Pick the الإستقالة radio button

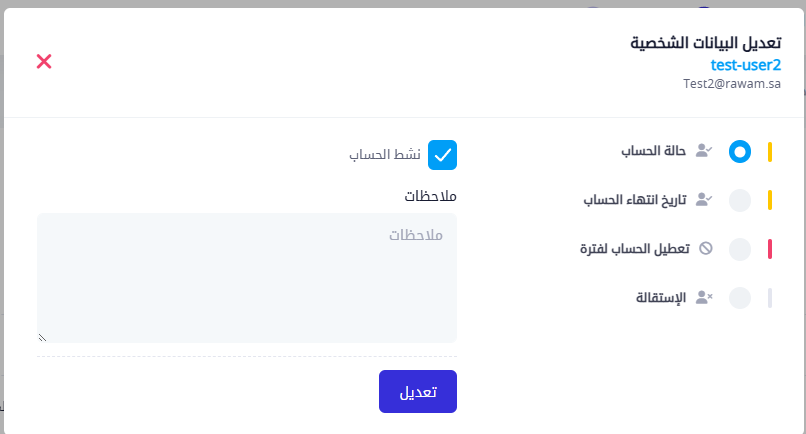740,297
